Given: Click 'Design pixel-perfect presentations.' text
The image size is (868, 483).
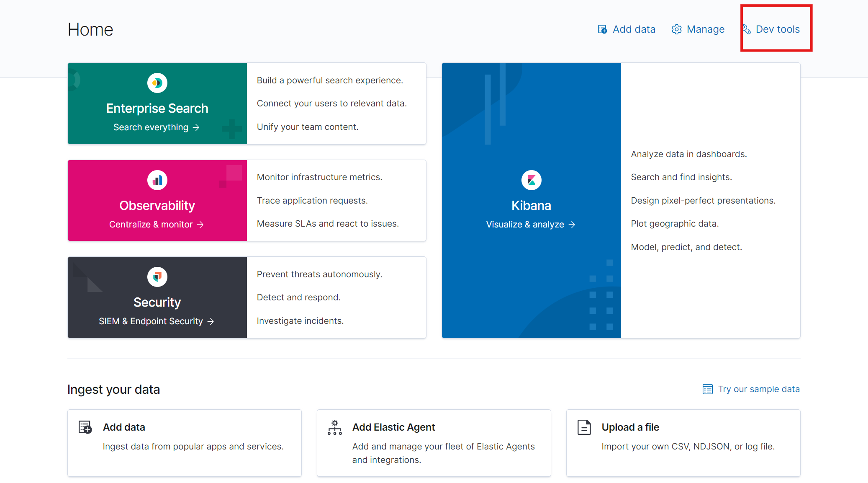Looking at the screenshot, I should (704, 201).
